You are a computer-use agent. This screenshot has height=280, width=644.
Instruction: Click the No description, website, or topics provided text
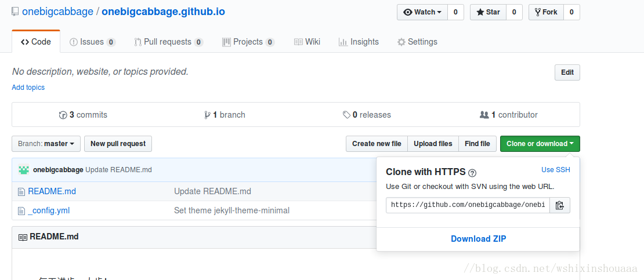[x=100, y=72]
